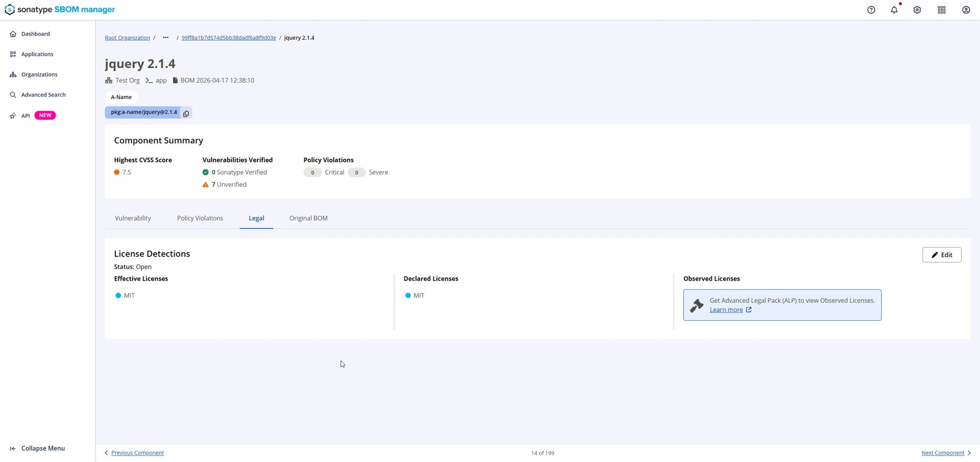Click the Dashboard home icon
This screenshot has width=980, height=462.
point(13,34)
